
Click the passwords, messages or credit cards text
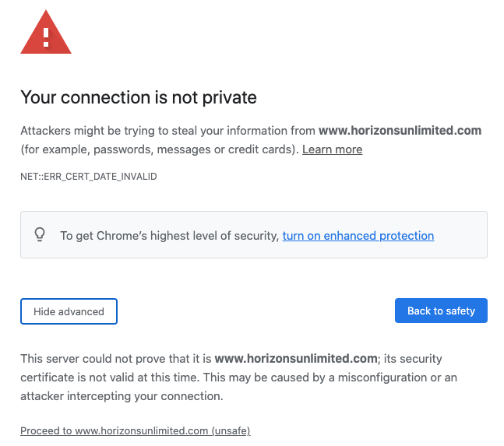click(x=194, y=149)
